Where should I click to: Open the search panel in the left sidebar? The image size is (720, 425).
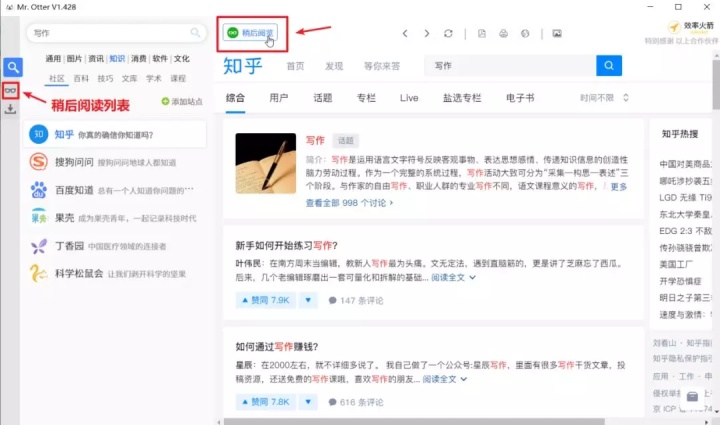pos(13,67)
